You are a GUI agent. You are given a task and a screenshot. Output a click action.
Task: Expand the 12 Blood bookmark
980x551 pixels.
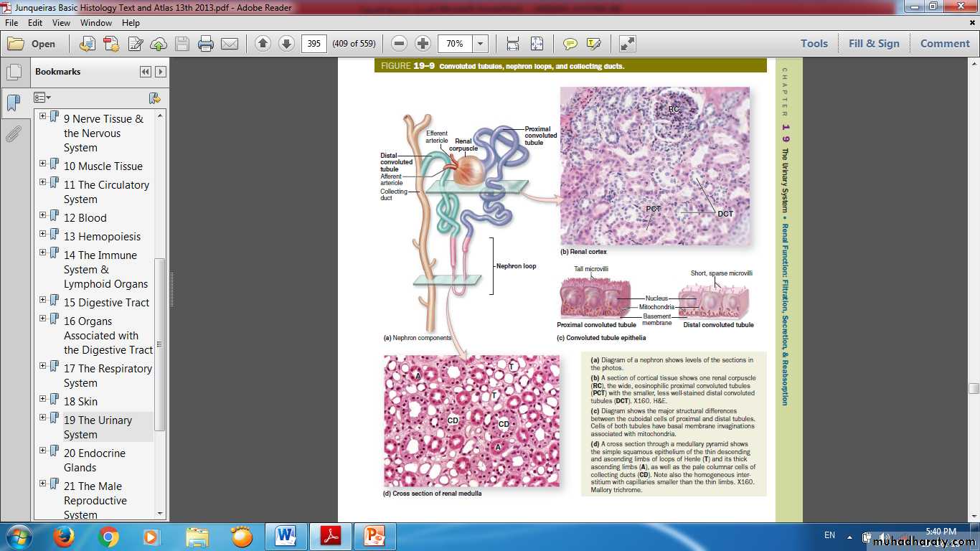pos(43,215)
